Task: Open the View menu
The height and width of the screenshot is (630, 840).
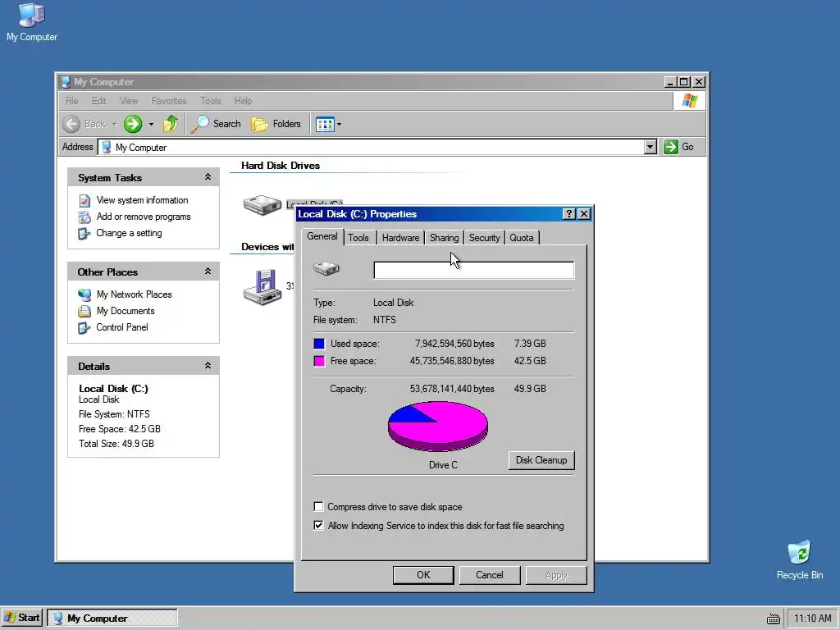Action: click(x=129, y=101)
